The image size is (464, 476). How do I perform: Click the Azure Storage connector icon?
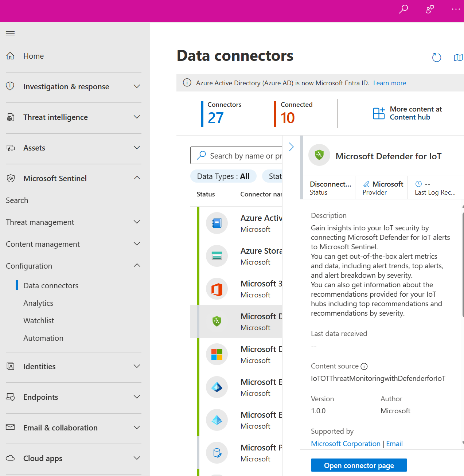point(217,256)
